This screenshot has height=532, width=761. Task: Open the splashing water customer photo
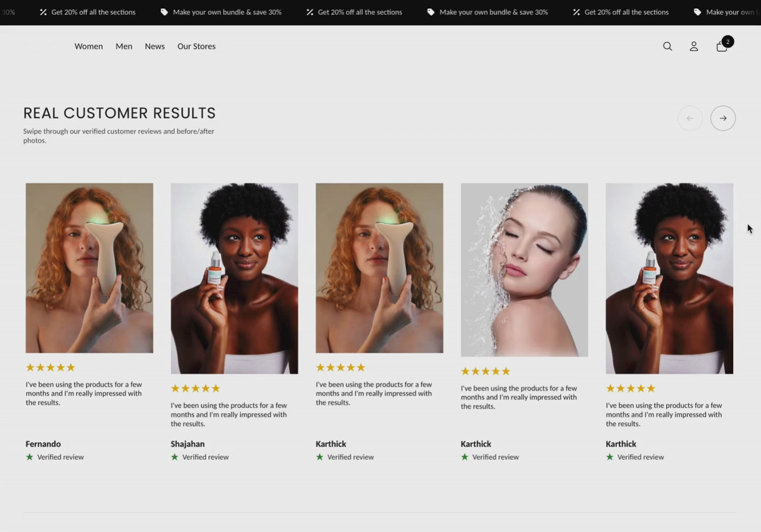(524, 269)
